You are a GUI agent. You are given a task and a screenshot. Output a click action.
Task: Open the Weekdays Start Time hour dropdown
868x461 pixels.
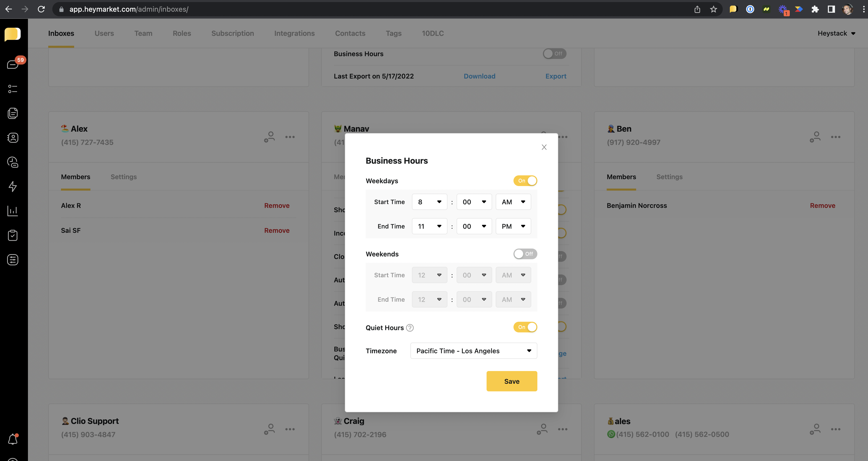(429, 202)
